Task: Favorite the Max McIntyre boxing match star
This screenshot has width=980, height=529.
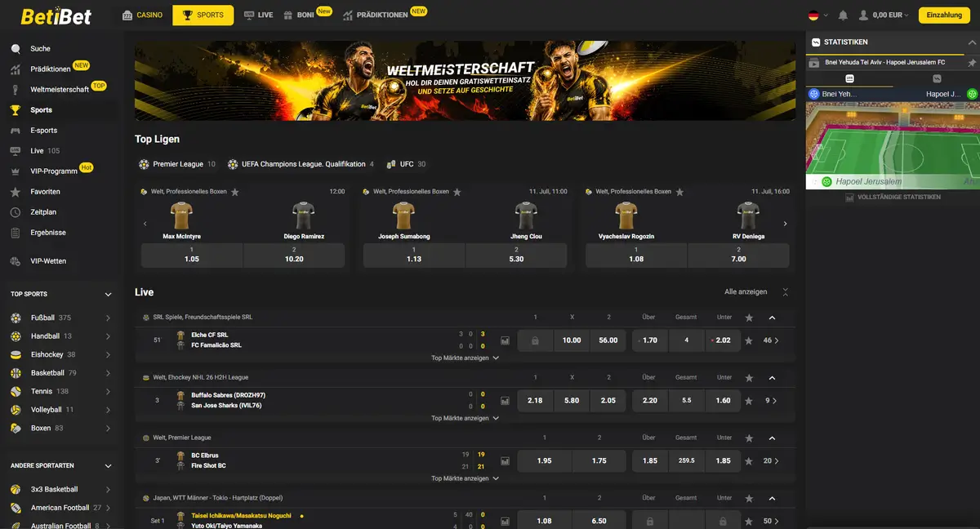Action: point(235,192)
